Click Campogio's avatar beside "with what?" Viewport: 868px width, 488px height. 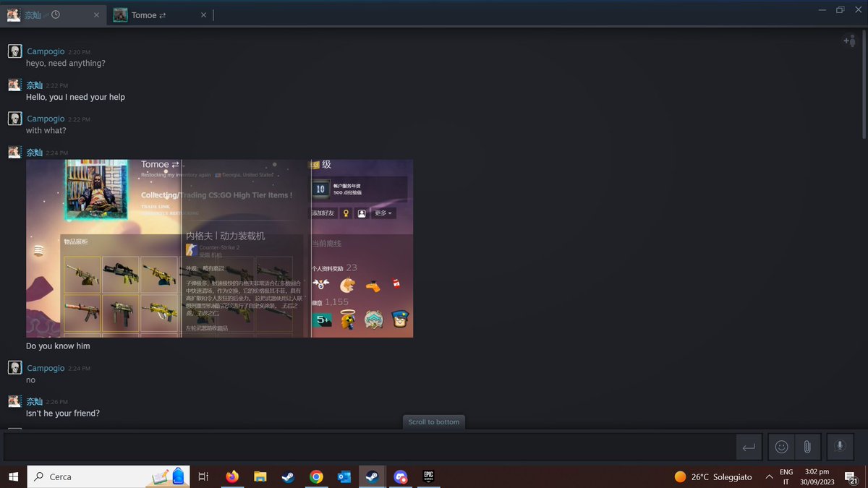[14, 119]
